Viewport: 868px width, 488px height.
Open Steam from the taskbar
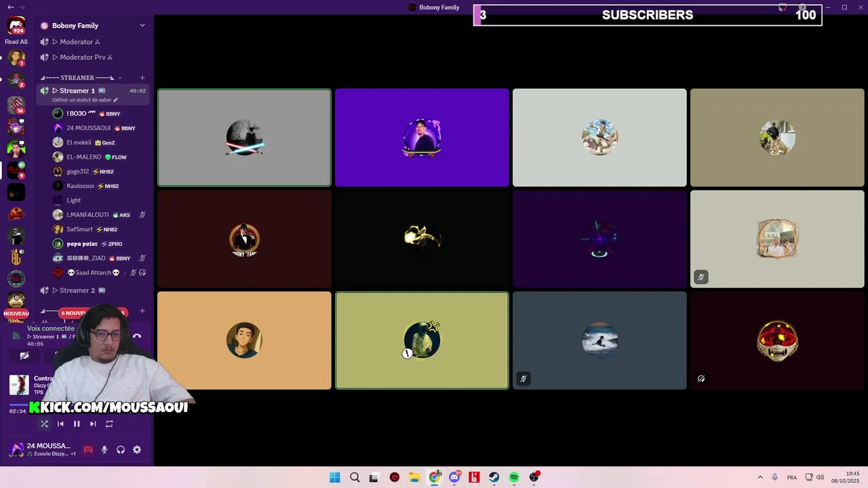coord(494,477)
